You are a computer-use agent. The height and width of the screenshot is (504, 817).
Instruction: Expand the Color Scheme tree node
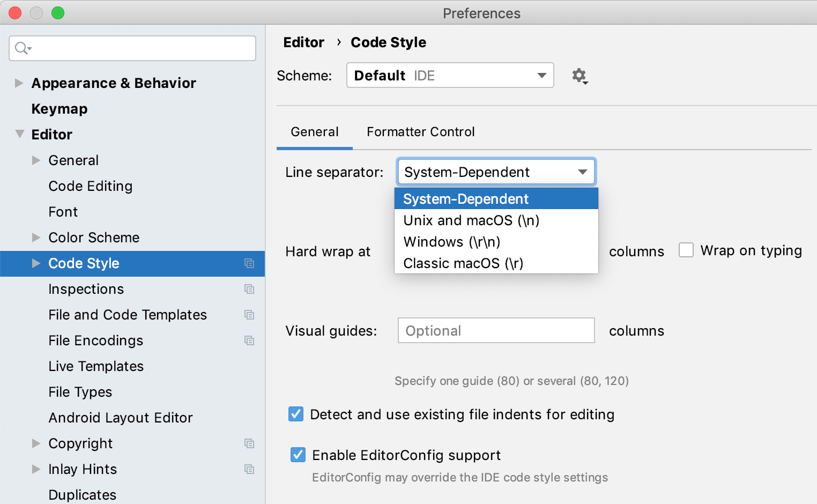(x=36, y=238)
